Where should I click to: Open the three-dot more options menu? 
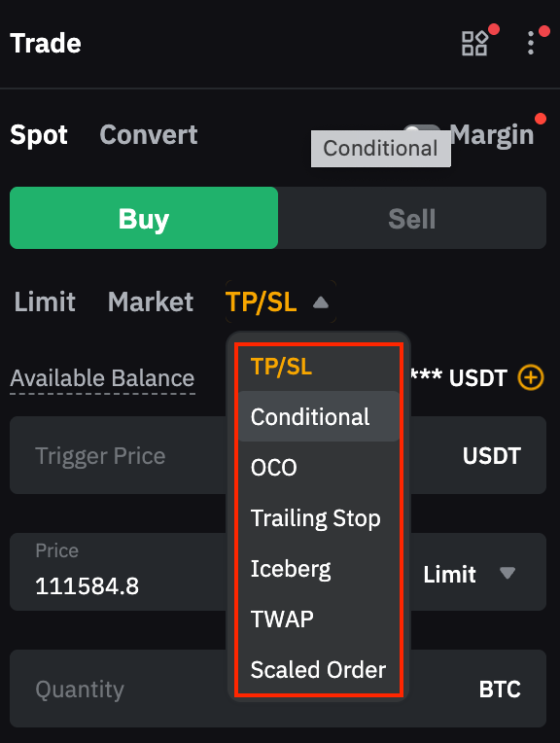point(531,43)
